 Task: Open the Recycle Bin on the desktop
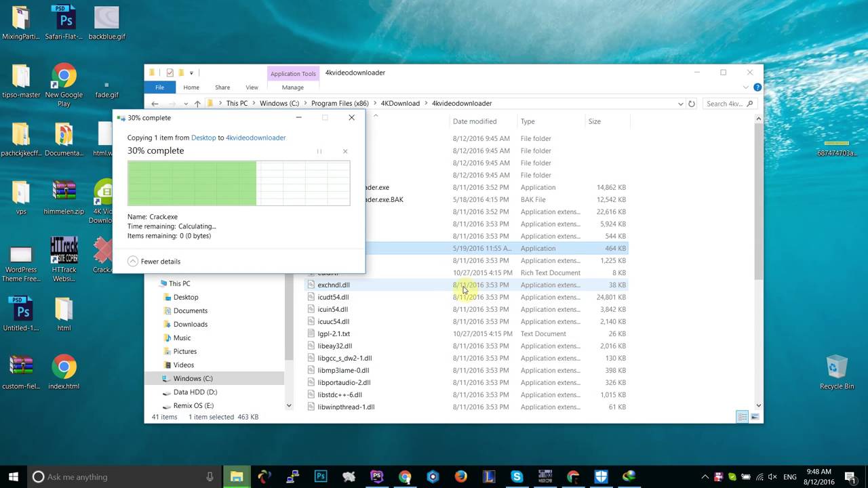tap(837, 372)
